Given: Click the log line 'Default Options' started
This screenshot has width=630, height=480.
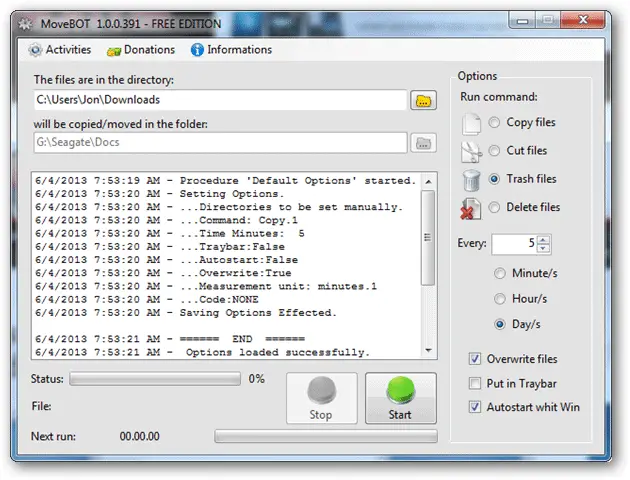Looking at the screenshot, I should click(226, 181).
